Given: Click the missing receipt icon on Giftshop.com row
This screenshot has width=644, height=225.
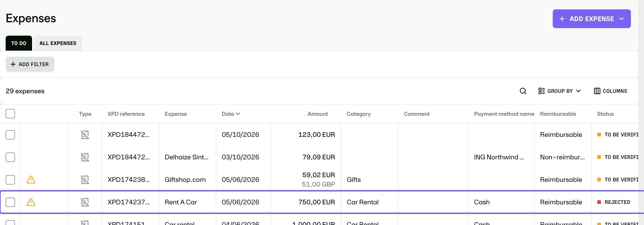Looking at the screenshot, I should point(85,180).
